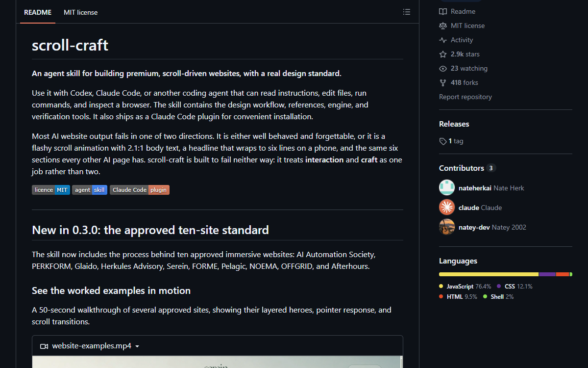
Task: Click the licence MIT badge
Action: [x=51, y=190]
